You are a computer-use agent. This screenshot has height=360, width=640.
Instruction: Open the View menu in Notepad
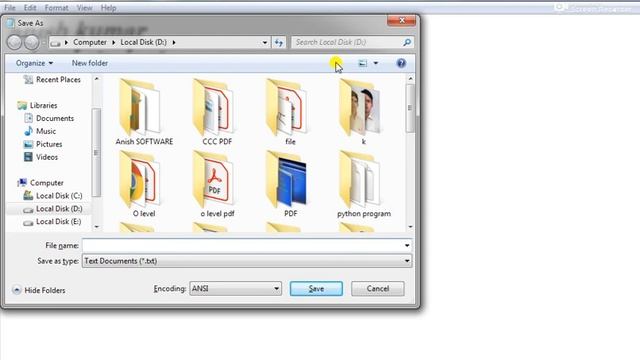(x=84, y=8)
